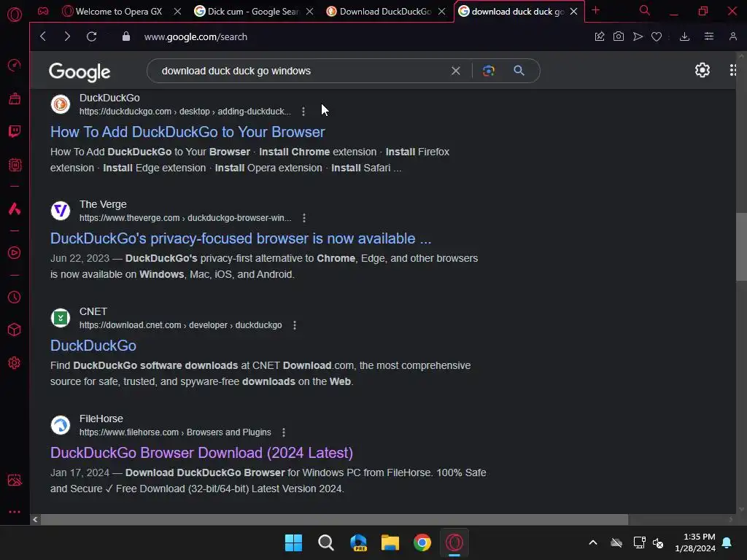Open the Twitch sidebar panel
The width and height of the screenshot is (747, 560).
point(15,131)
